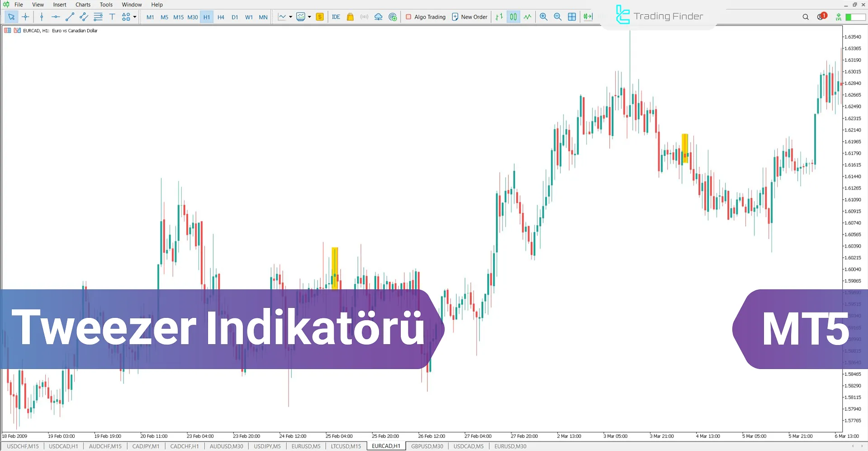Open the Market marketplace
The height and width of the screenshot is (451, 868).
[350, 17]
